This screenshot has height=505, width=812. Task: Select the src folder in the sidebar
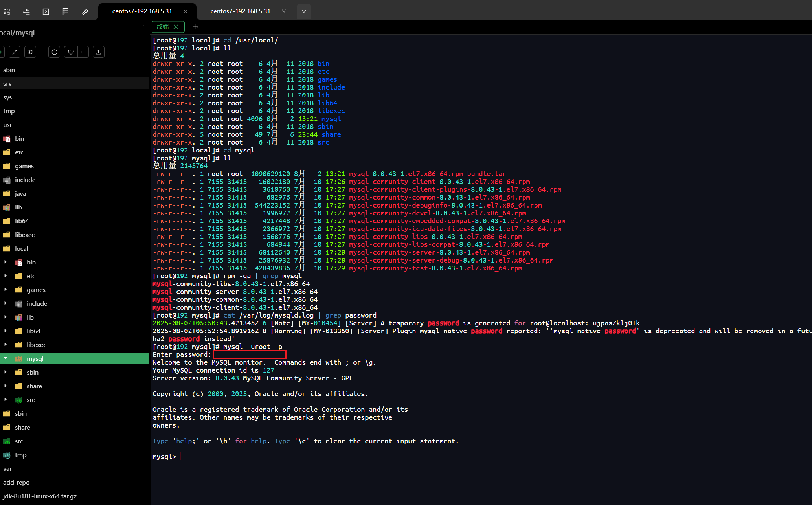coord(30,400)
